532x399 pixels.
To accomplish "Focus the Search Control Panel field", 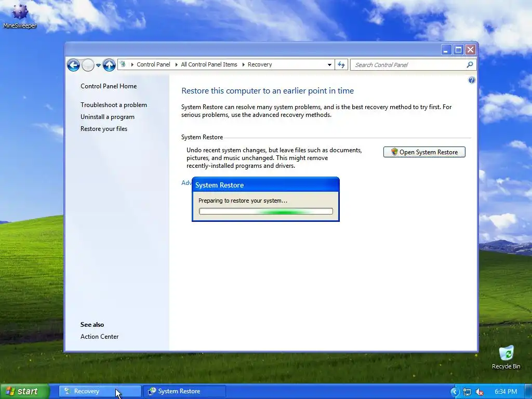I will (413, 64).
